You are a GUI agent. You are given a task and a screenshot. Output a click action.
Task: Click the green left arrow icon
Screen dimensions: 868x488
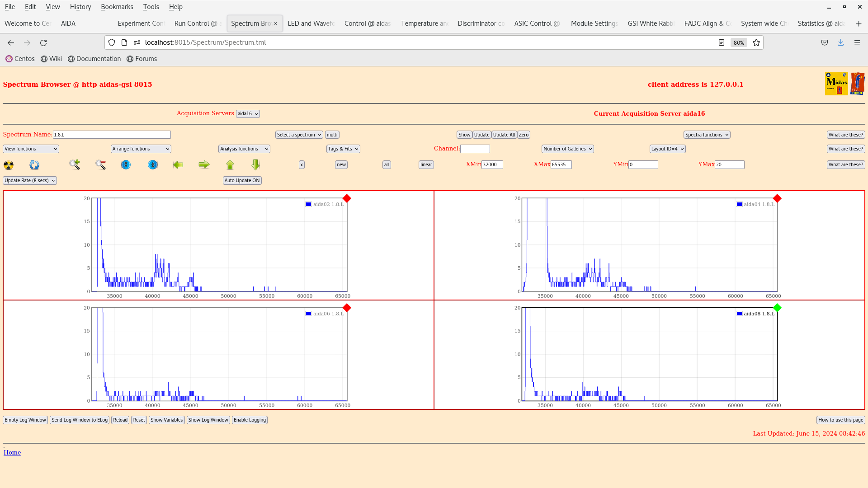[x=178, y=165]
